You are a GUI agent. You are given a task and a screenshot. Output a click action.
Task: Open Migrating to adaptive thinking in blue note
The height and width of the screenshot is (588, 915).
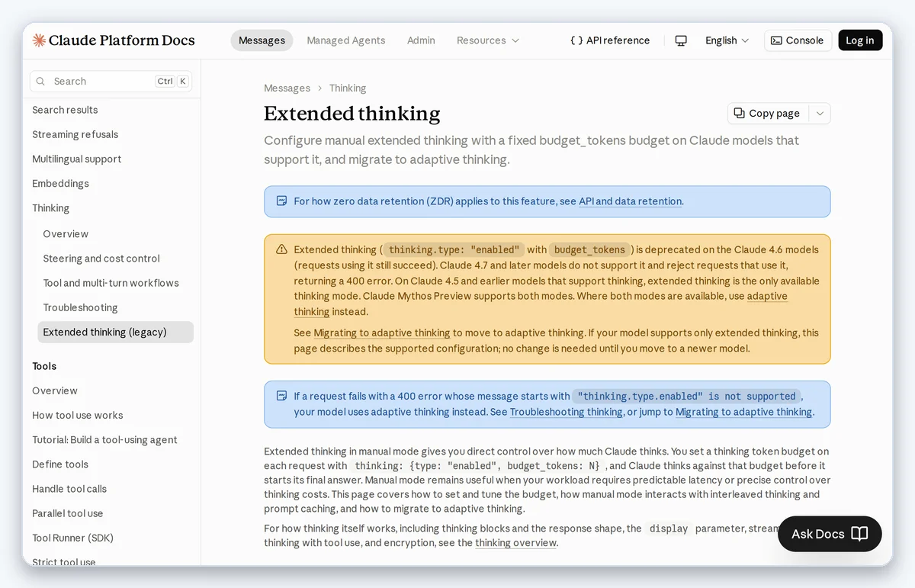click(x=743, y=412)
